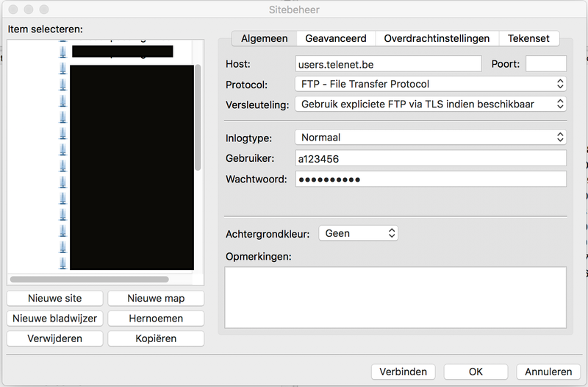Click in the empty Poort field
The image size is (588, 387).
pyautogui.click(x=545, y=64)
